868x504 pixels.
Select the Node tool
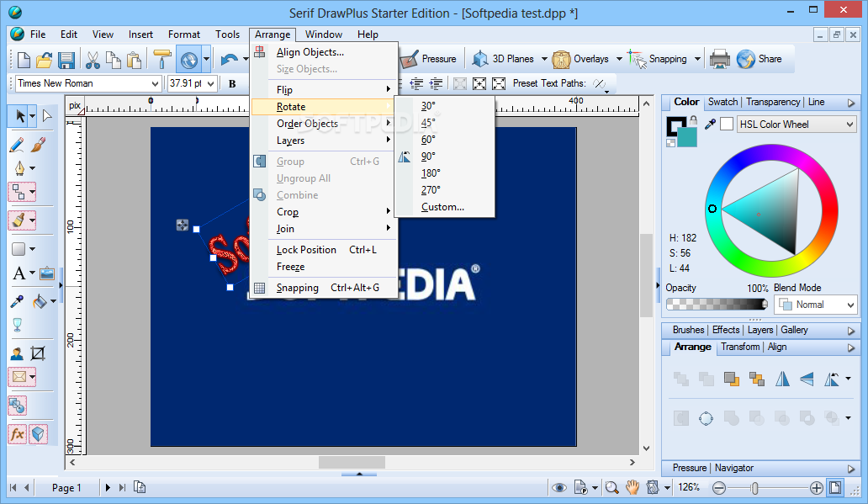(46, 116)
